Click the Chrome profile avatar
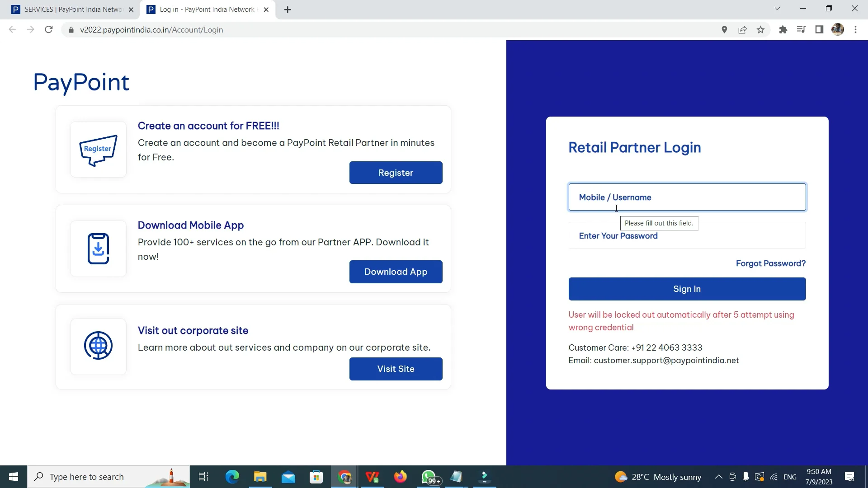868x488 pixels. click(838, 29)
